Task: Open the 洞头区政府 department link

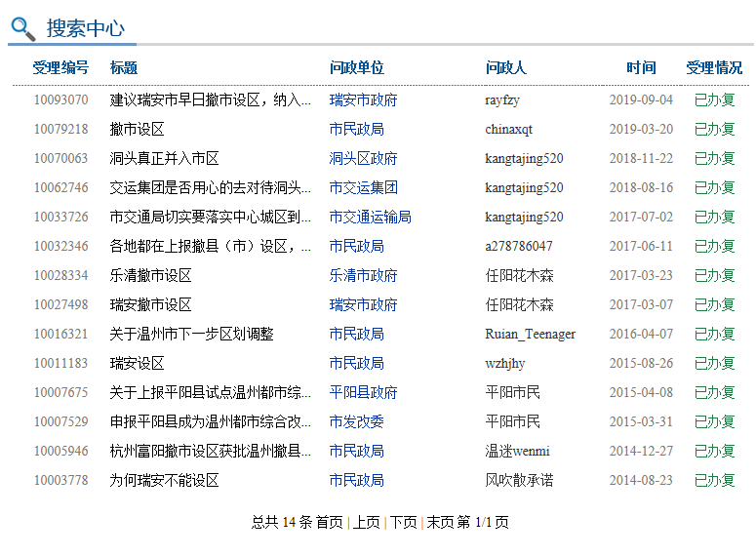Action: [x=363, y=159]
